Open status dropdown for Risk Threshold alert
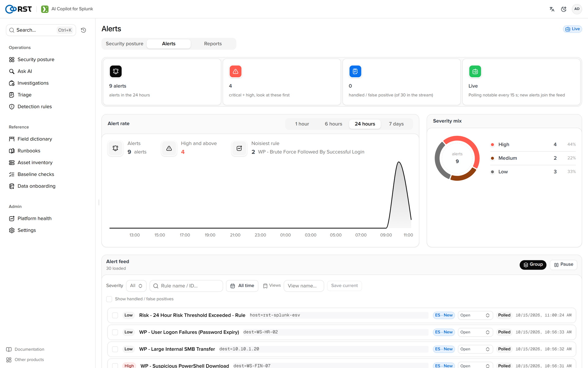The width and height of the screenshot is (588, 368). [475, 315]
